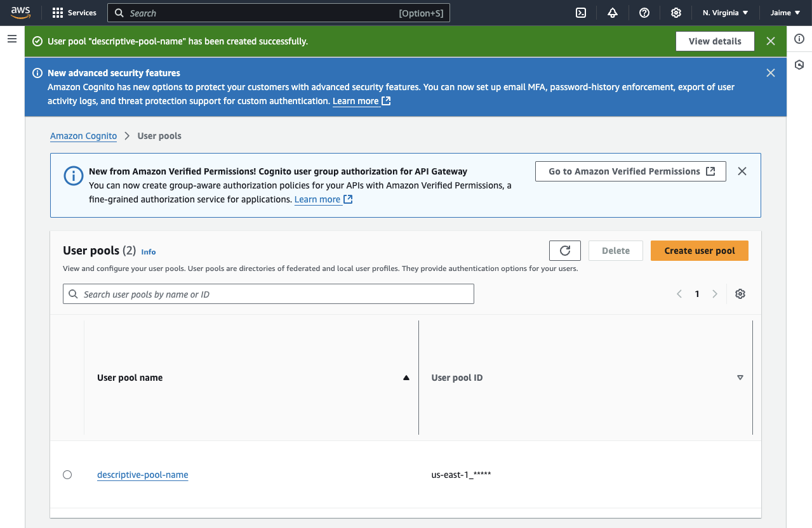
Task: Open the help question mark menu
Action: [644, 13]
